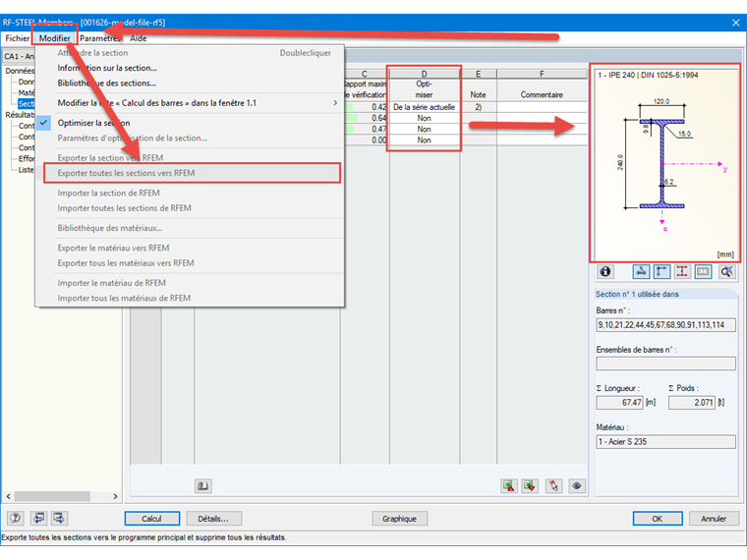Viewport: 747px width, 560px height.
Task: Select Exporter la section vers RFEM
Action: coord(110,157)
